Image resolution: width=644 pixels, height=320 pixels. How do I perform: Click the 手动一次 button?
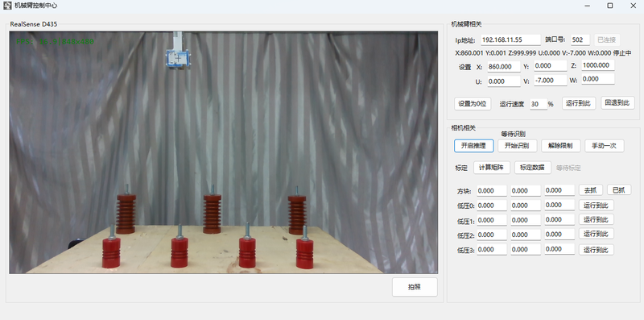(605, 146)
